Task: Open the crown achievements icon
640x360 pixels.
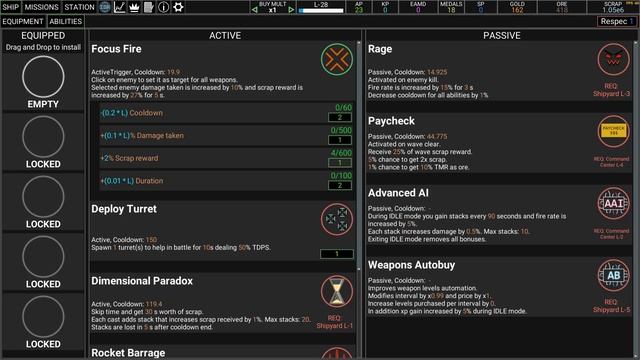Action: (x=134, y=7)
